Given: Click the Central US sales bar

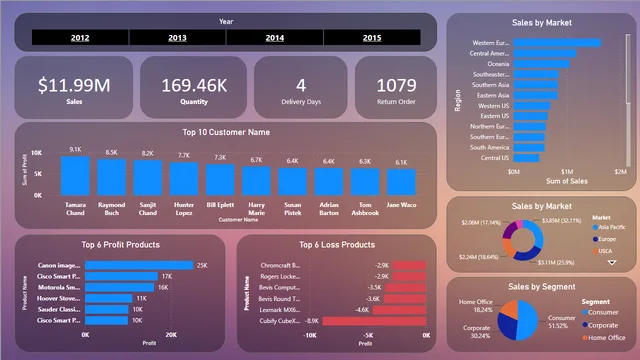Looking at the screenshot, I should 527,158.
